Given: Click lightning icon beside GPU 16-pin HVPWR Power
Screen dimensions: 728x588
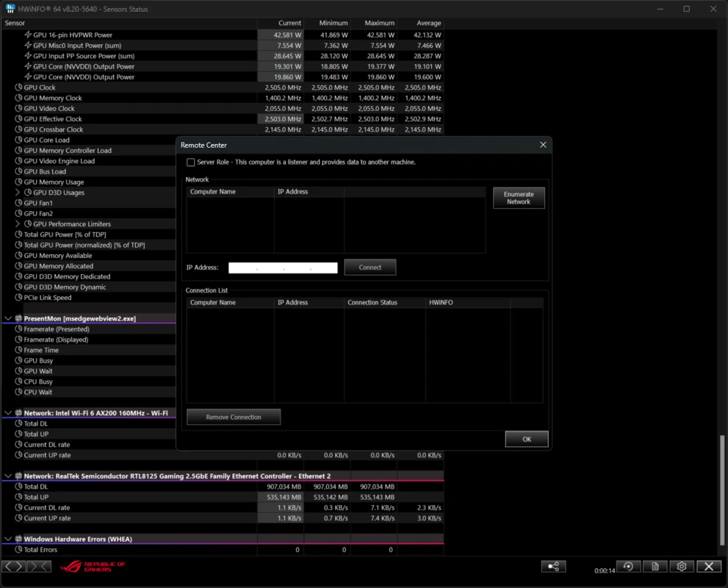Looking at the screenshot, I should [28, 35].
